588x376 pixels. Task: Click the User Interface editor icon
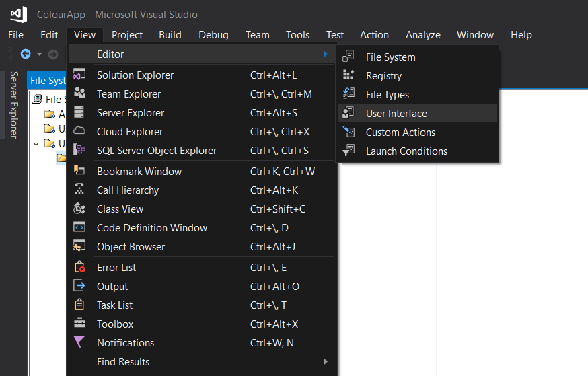point(348,112)
